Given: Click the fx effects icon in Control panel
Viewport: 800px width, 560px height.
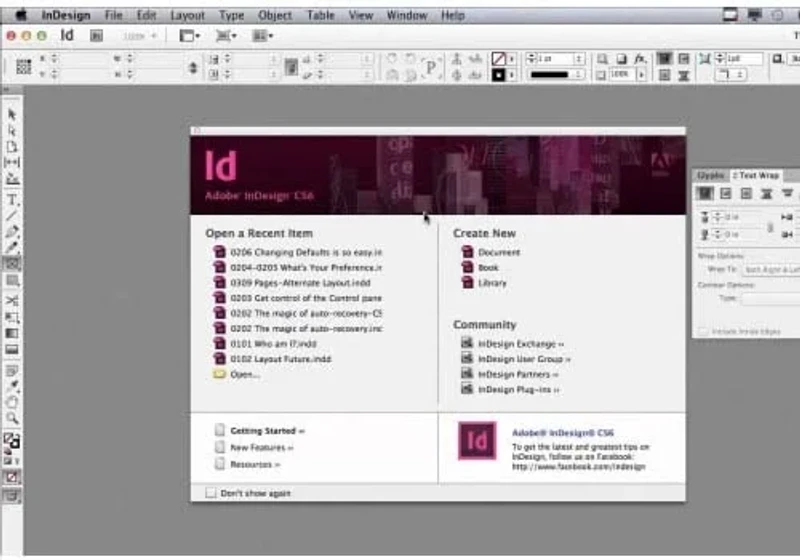Looking at the screenshot, I should pyautogui.click(x=640, y=59).
